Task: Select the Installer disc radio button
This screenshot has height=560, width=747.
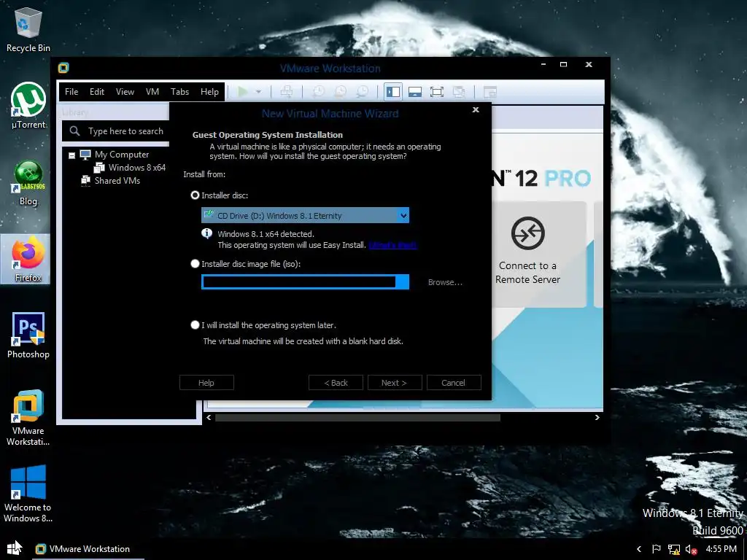Action: [195, 195]
